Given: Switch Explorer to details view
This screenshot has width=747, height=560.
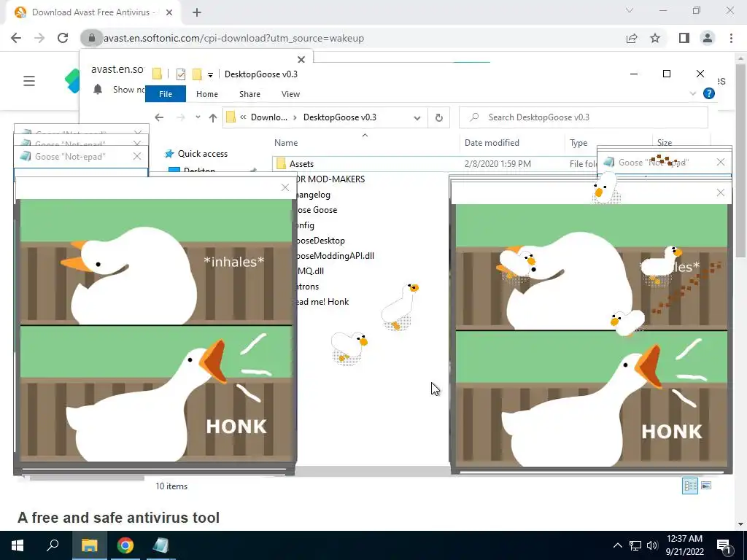Looking at the screenshot, I should (690, 486).
